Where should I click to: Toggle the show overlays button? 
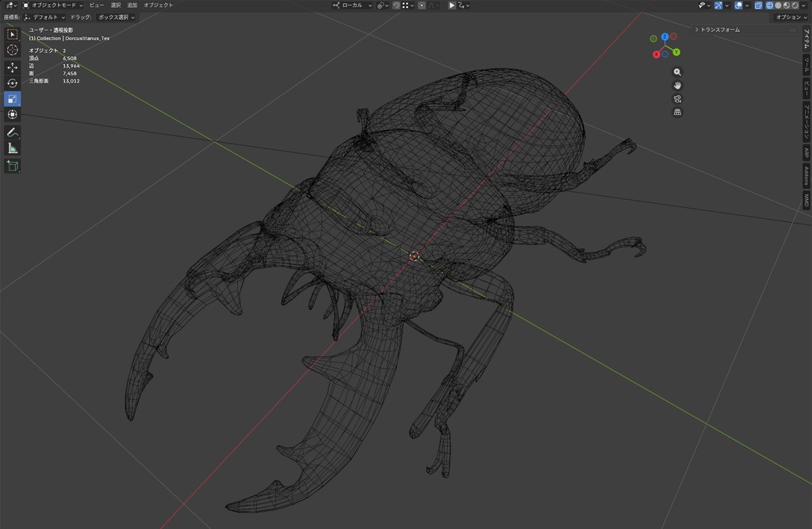click(738, 6)
